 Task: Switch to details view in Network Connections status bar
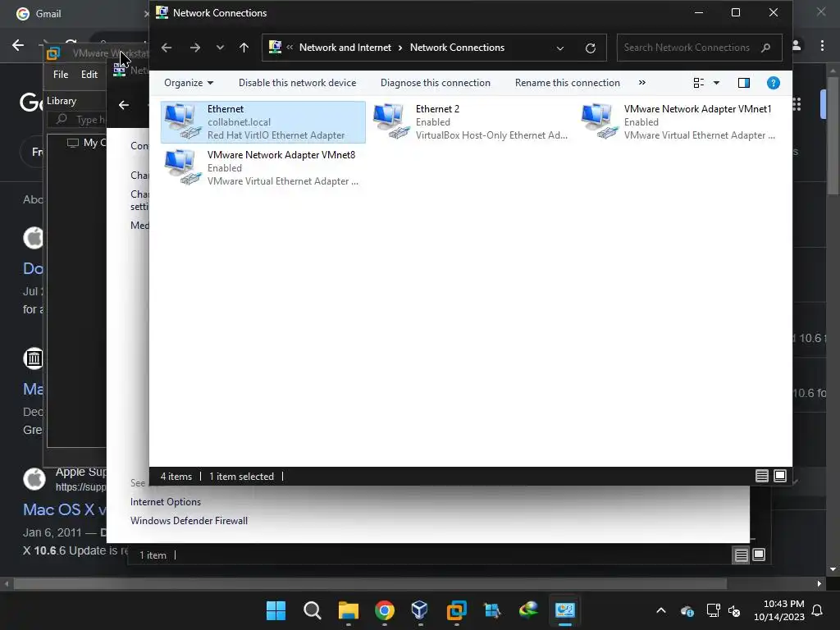pyautogui.click(x=762, y=476)
